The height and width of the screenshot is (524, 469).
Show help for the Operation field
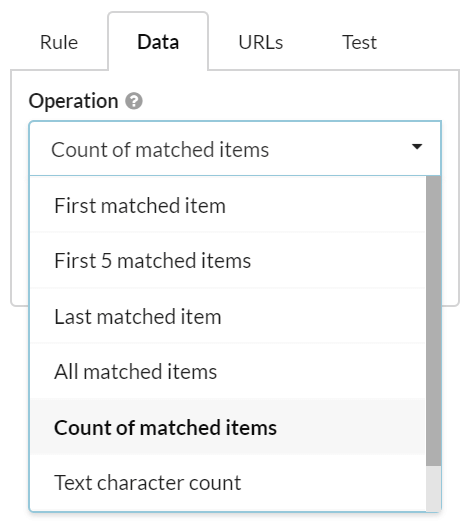(x=134, y=101)
